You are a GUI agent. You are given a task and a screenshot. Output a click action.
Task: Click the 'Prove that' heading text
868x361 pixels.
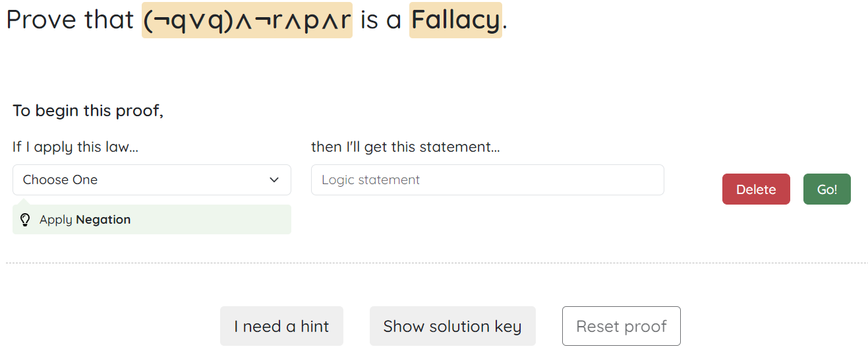click(x=70, y=20)
